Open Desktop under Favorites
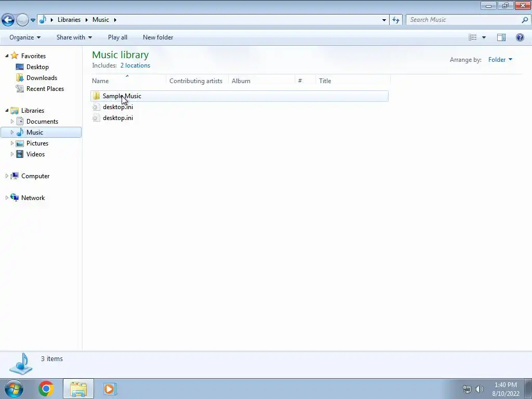532x399 pixels. click(x=37, y=67)
